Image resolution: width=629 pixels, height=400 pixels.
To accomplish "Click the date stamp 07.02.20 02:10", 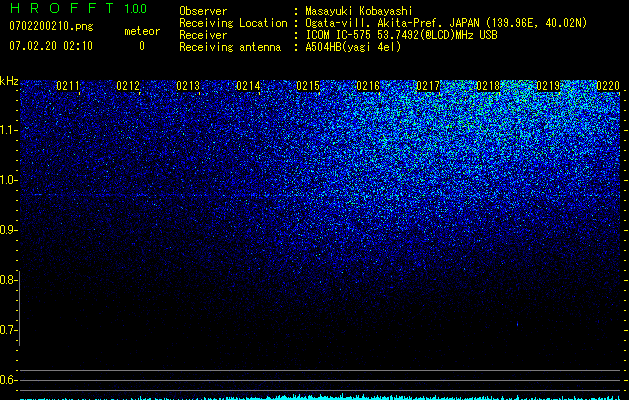I will coord(51,46).
